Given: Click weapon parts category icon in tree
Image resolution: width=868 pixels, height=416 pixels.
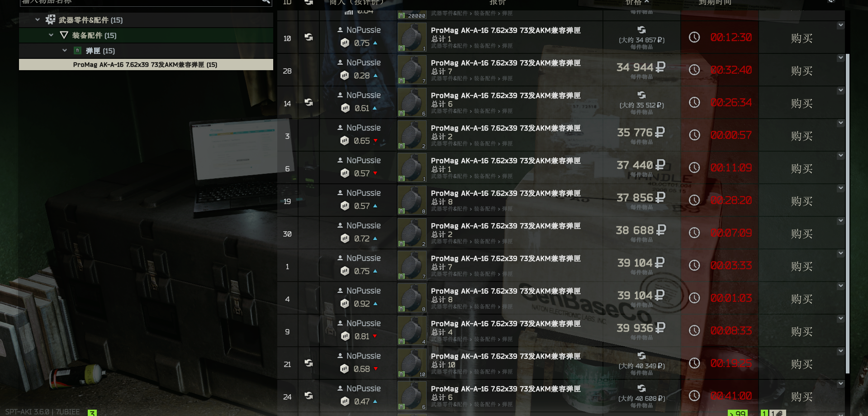Looking at the screenshot, I should pyautogui.click(x=50, y=19).
